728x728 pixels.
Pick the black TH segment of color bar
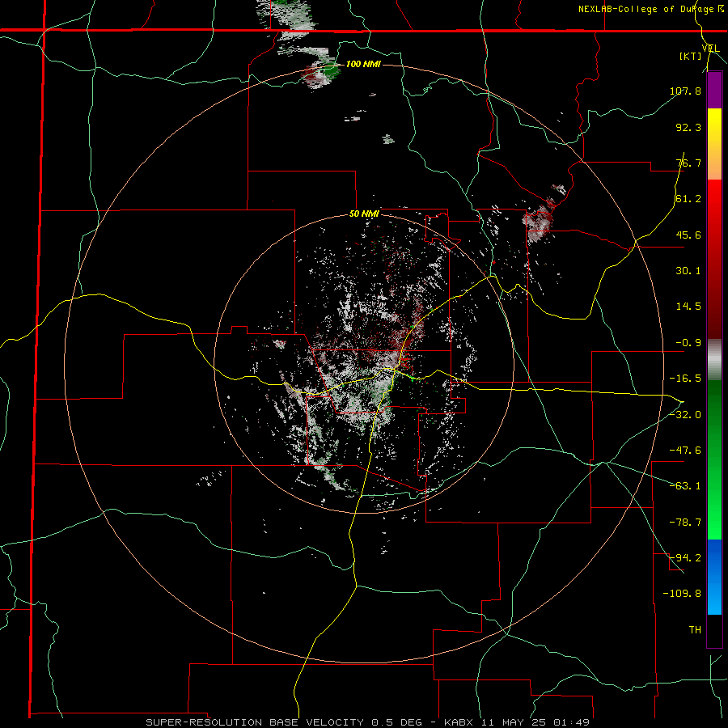click(714, 630)
